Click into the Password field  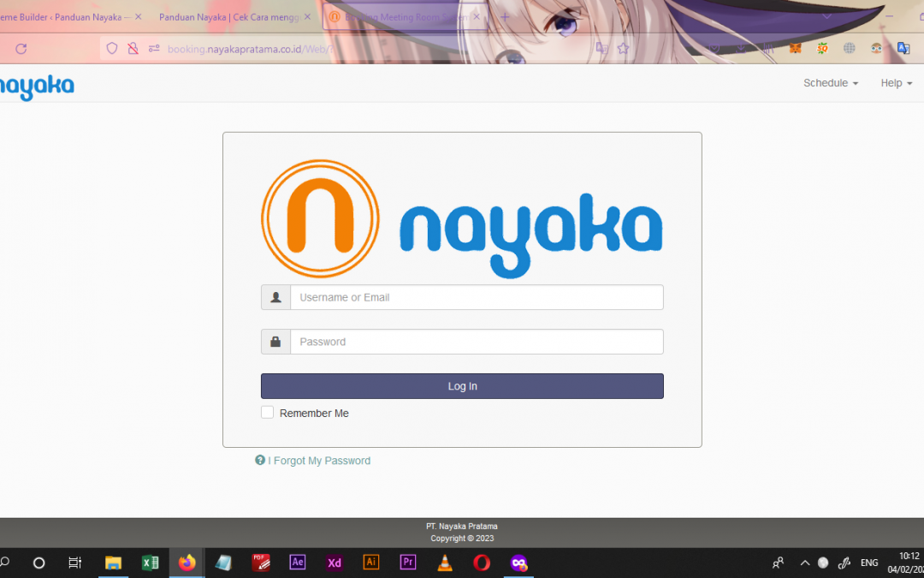[x=476, y=342]
